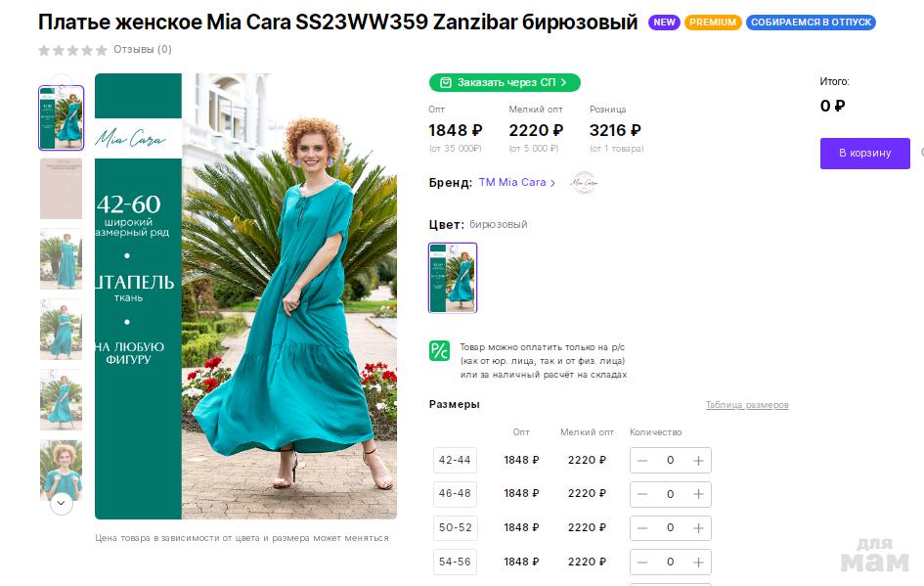Click Заказать через СП green button

[x=505, y=82]
